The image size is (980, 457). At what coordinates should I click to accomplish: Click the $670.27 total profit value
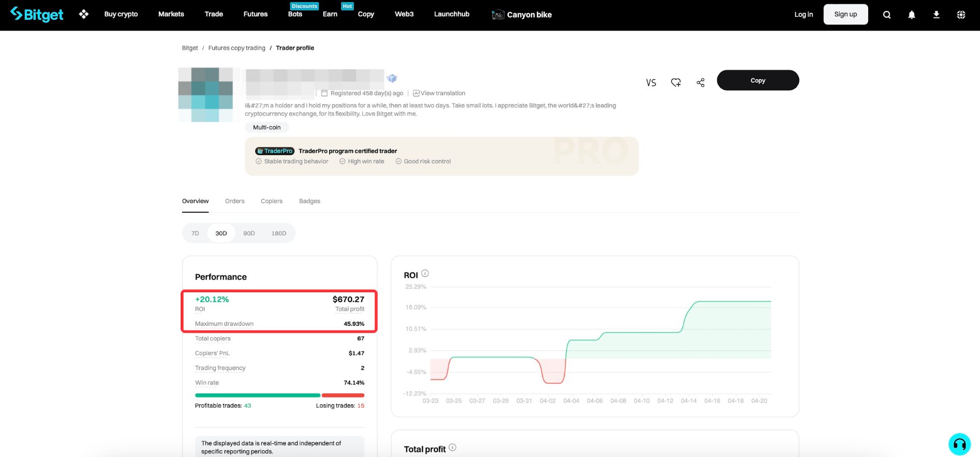(349, 299)
